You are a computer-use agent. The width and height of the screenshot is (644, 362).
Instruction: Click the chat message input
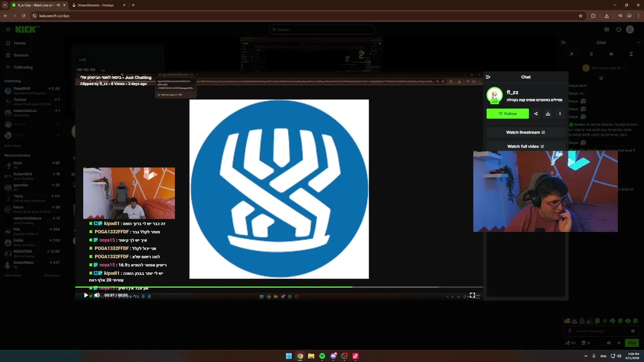click(x=601, y=331)
